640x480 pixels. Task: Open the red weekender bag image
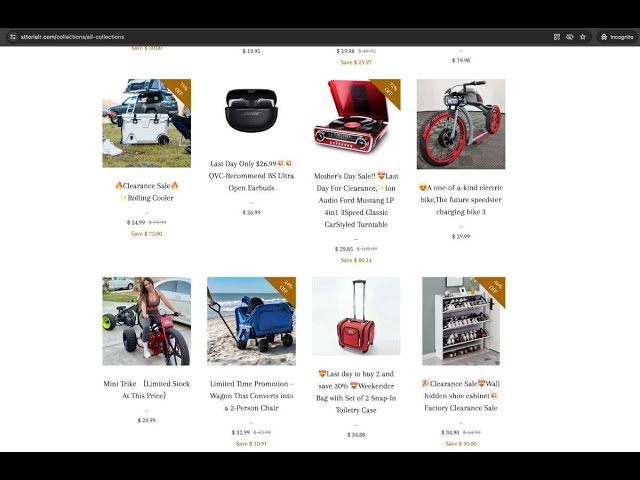coord(356,316)
